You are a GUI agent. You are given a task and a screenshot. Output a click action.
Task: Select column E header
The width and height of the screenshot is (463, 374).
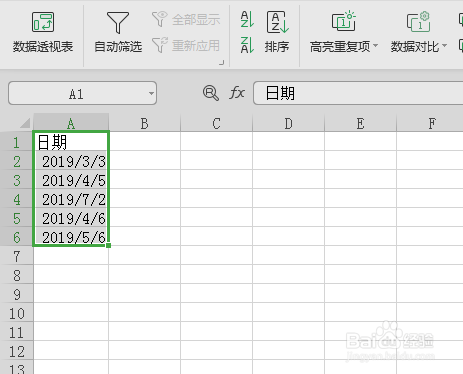pyautogui.click(x=360, y=123)
